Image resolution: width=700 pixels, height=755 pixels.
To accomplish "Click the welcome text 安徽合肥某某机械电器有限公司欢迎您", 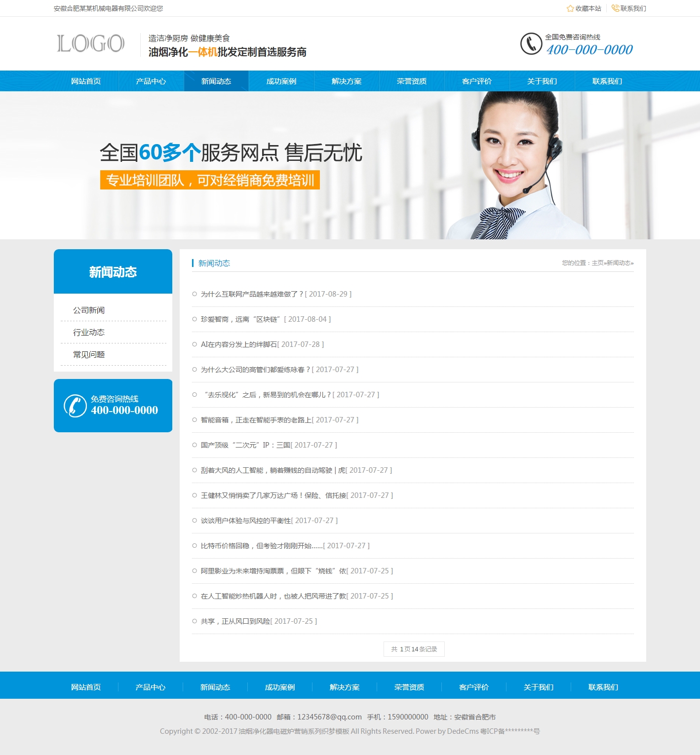I will pos(108,8).
